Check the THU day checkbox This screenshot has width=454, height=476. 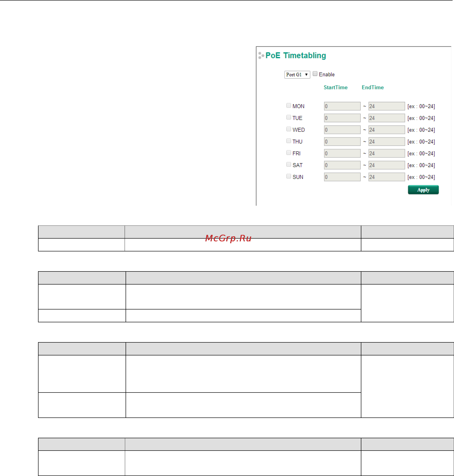point(289,141)
